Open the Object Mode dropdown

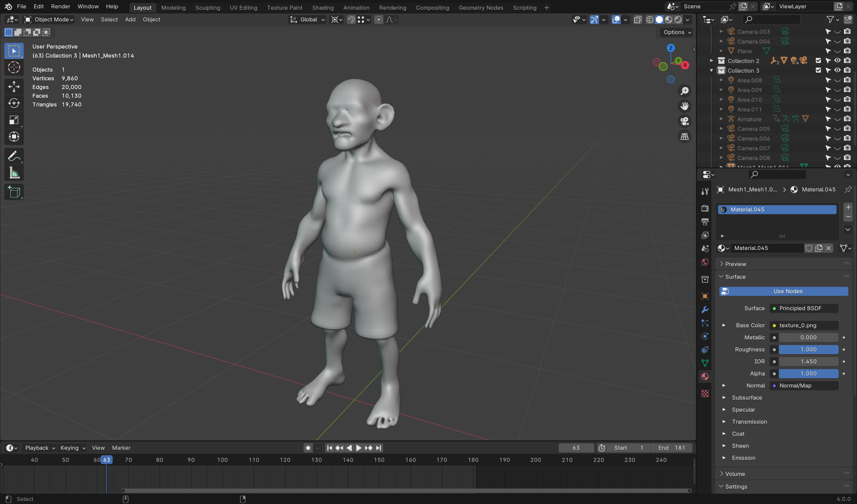pyautogui.click(x=49, y=19)
